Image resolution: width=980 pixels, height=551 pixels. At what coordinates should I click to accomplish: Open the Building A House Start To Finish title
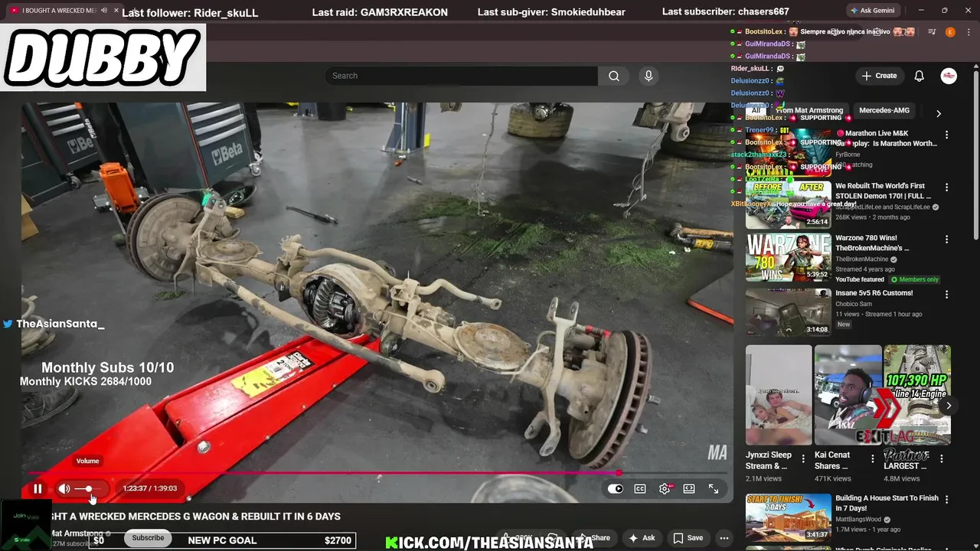click(887, 503)
